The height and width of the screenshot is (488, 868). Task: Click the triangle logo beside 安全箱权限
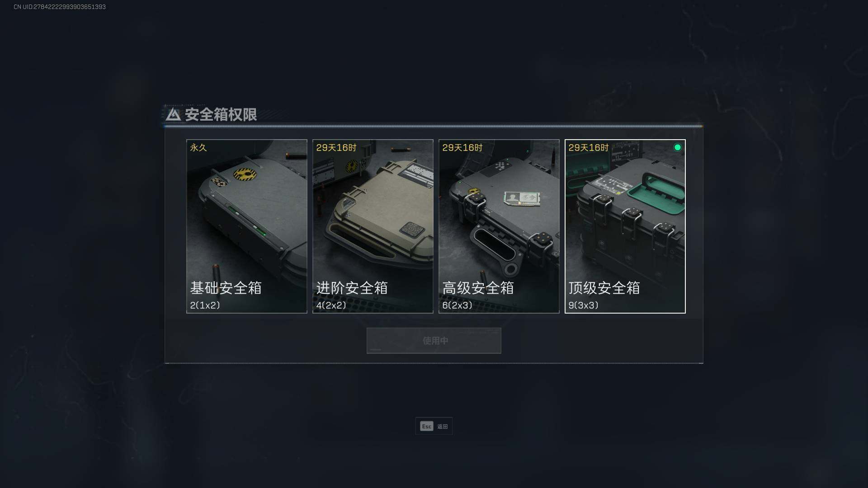pyautogui.click(x=173, y=115)
